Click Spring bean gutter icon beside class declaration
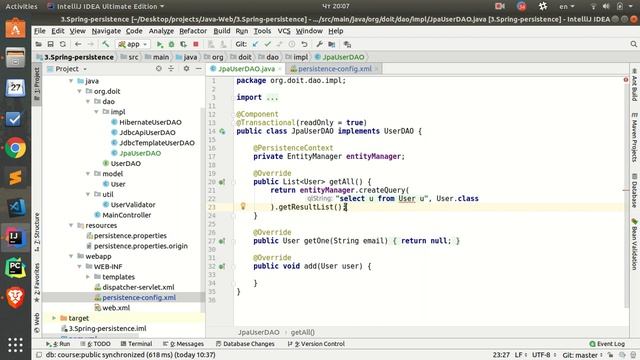640x360 pixels. [222, 131]
